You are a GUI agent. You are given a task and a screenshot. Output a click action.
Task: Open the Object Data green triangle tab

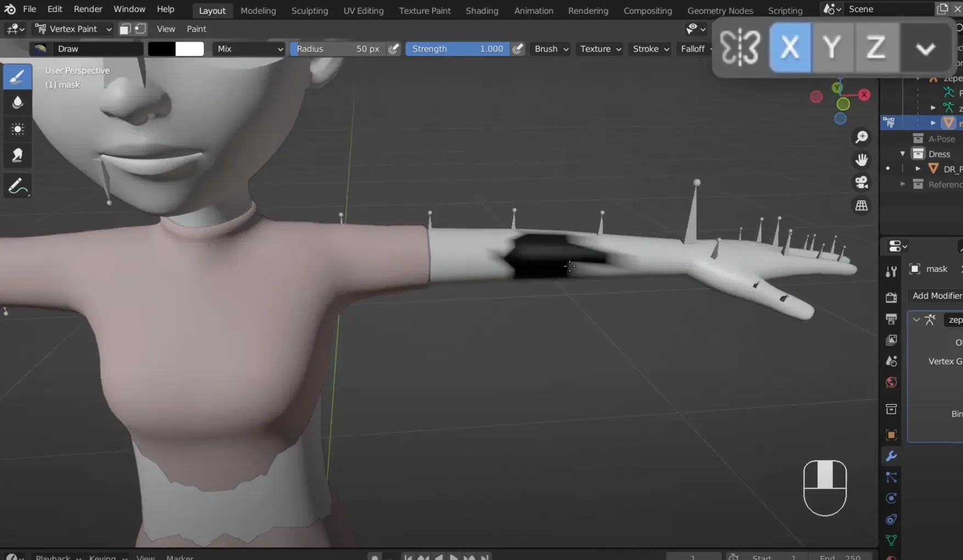pos(891,540)
